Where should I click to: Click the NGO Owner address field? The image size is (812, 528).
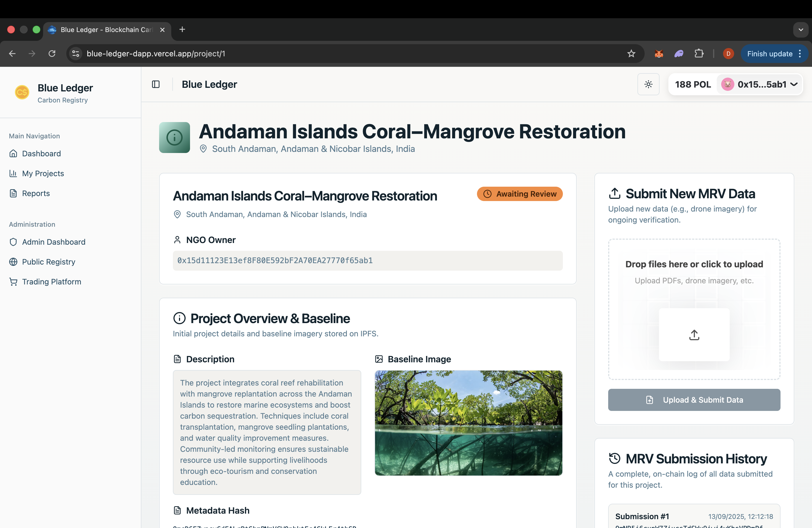[367, 261]
